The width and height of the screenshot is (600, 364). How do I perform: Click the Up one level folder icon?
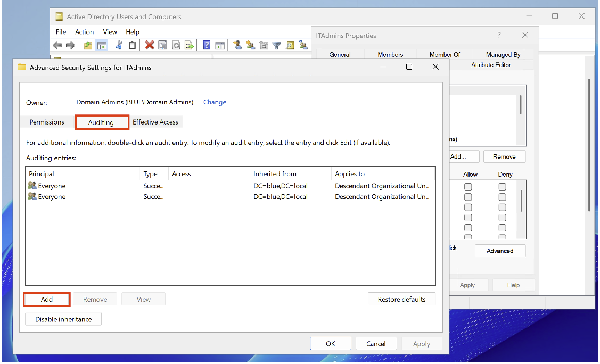click(x=88, y=45)
